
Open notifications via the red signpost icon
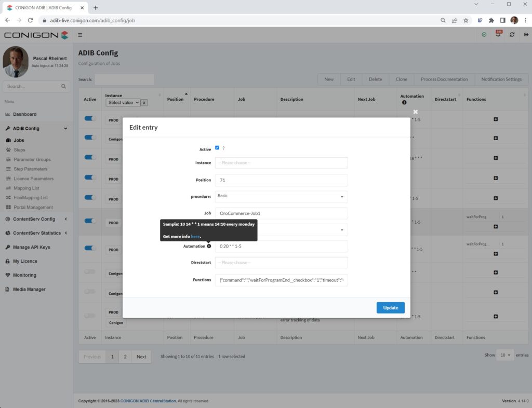498,33
